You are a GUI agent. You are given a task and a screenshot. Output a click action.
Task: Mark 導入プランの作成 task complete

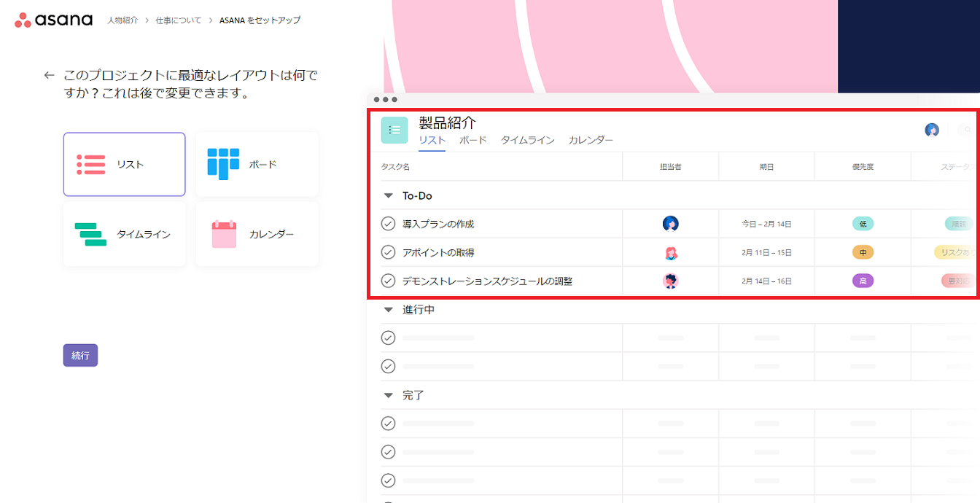coord(388,224)
